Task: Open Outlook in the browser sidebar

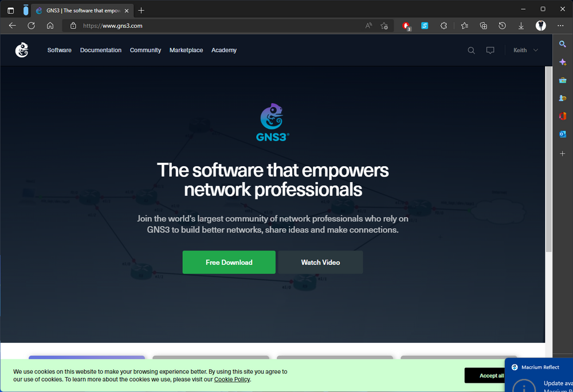Action: coord(562,134)
